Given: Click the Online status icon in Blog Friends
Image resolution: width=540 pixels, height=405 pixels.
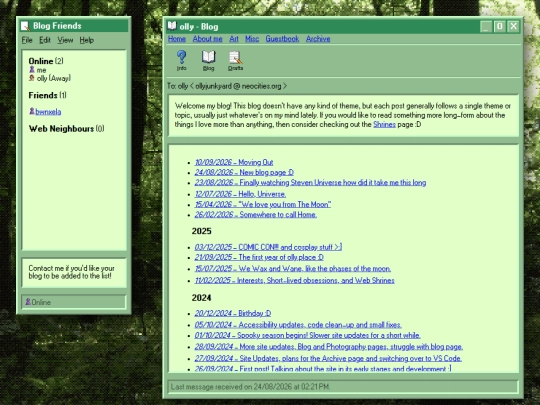Looking at the screenshot, I should click(28, 302).
